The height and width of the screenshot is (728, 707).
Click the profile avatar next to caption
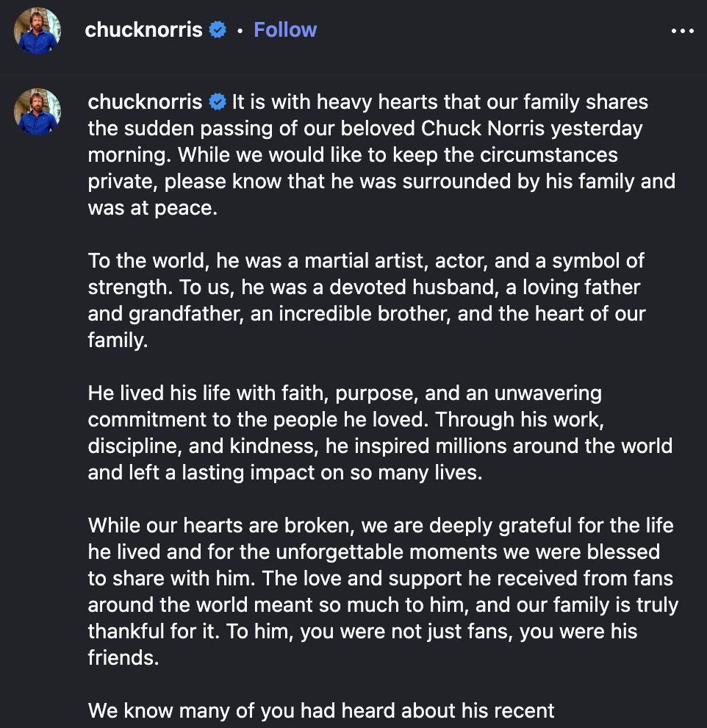pyautogui.click(x=37, y=111)
